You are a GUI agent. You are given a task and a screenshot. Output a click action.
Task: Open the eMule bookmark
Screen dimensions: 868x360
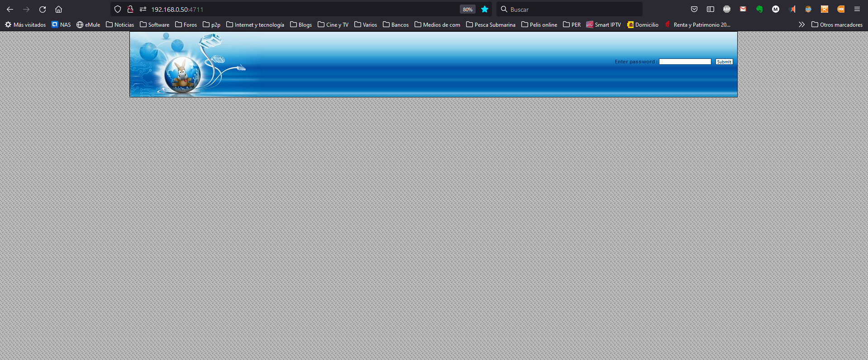point(88,24)
